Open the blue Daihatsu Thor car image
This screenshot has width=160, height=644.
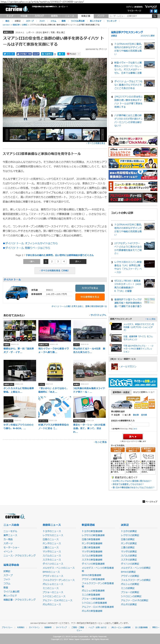[x=17, y=292]
